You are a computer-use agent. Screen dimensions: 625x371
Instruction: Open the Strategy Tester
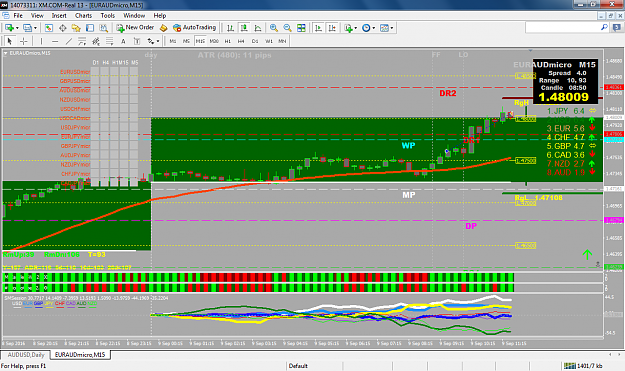[103, 28]
